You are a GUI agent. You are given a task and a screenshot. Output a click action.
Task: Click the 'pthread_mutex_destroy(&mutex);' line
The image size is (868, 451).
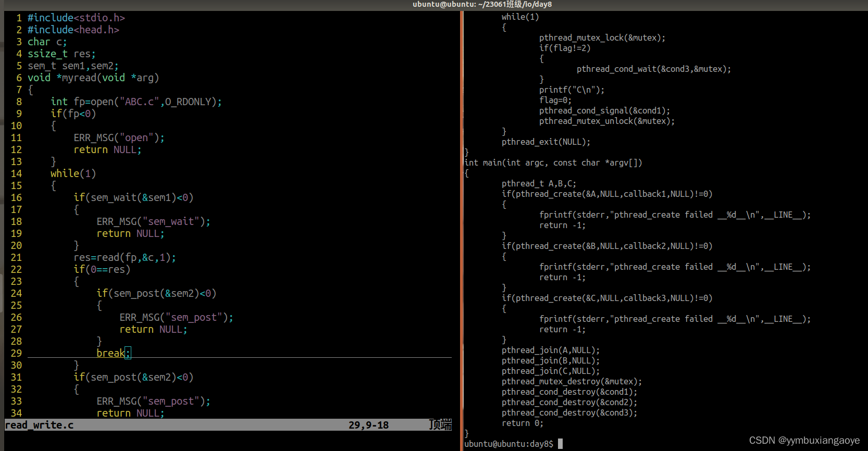[572, 381]
